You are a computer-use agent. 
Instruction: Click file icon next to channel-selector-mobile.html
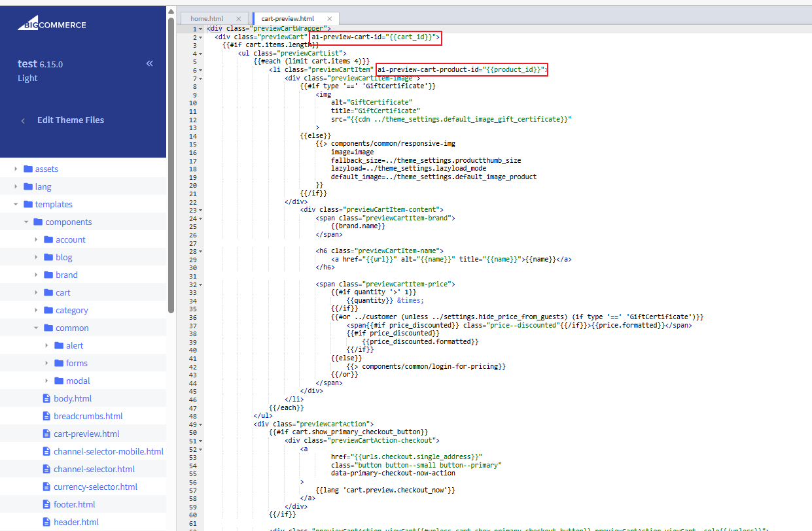46,451
